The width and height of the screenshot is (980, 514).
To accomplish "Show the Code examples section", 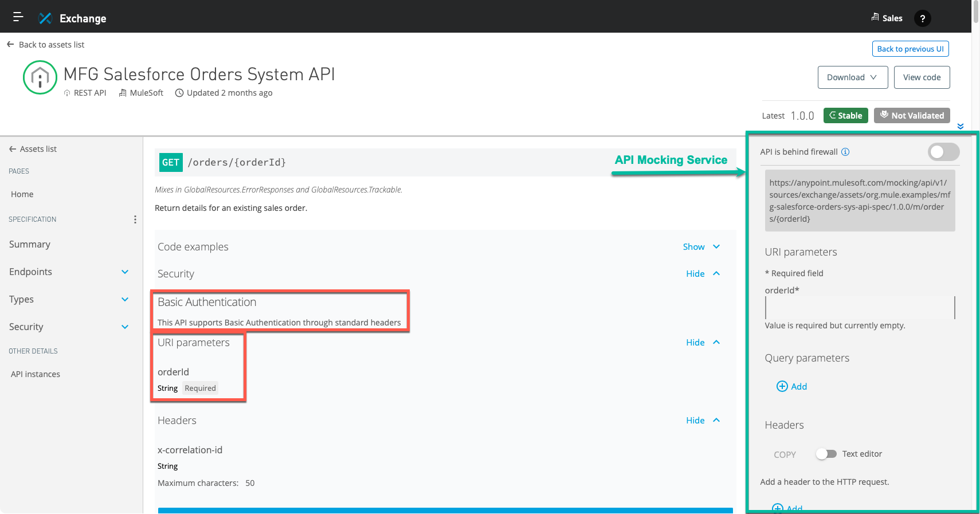I will [701, 246].
